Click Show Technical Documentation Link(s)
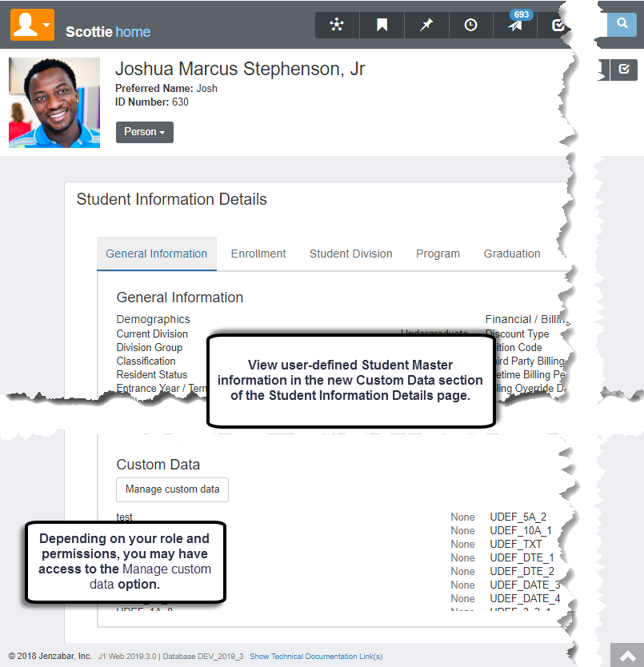644x667 pixels. coord(316,657)
